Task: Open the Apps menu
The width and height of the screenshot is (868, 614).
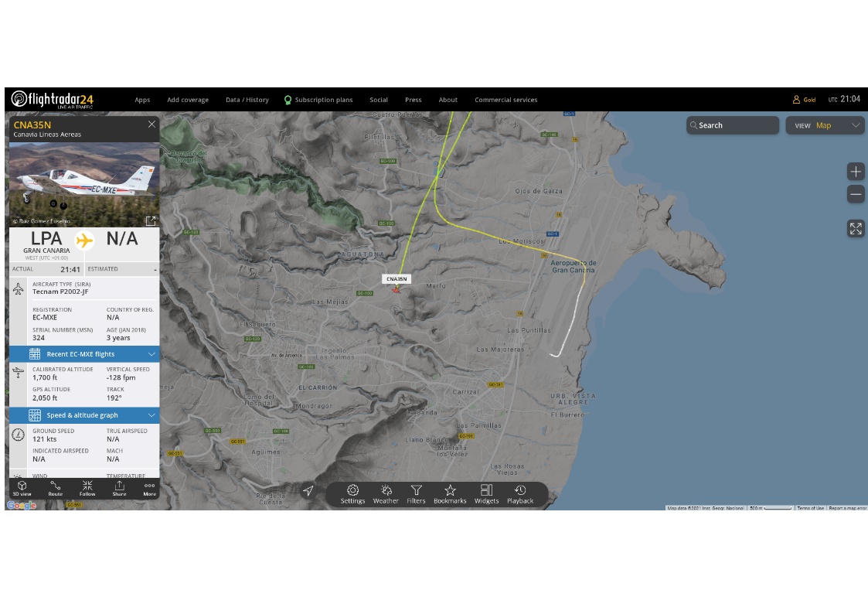Action: click(x=142, y=100)
